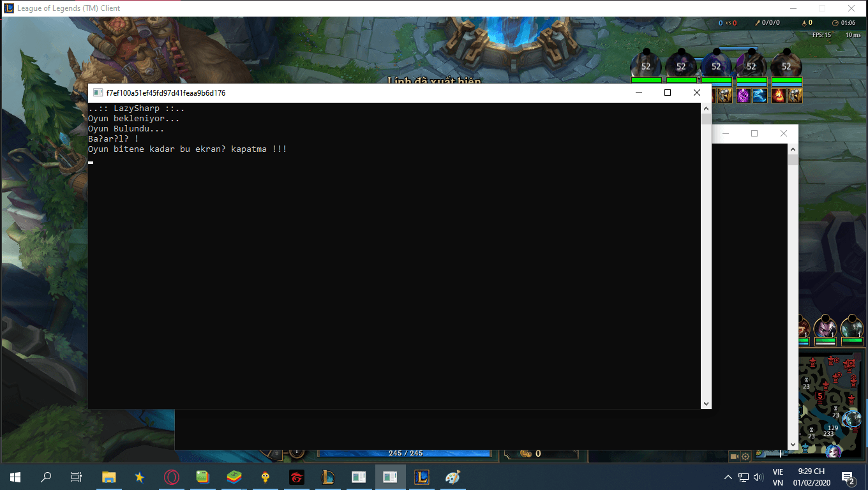The image size is (868, 490).
Task: Click the 0/0/0 KDA score display
Action: 767,23
